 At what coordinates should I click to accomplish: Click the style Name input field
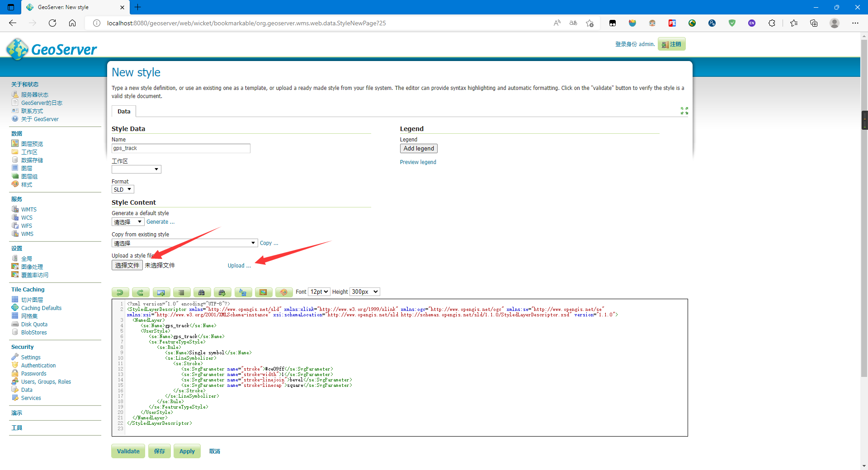(181, 148)
